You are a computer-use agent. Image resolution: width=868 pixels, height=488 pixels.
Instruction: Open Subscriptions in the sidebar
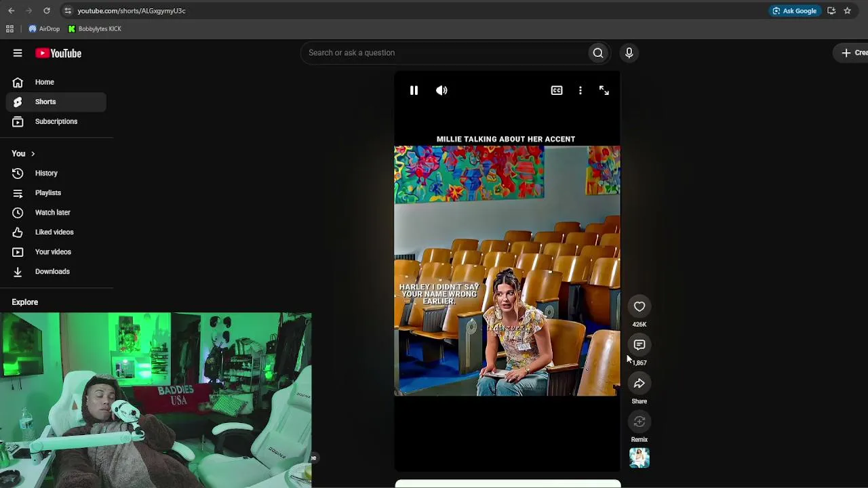coord(56,121)
